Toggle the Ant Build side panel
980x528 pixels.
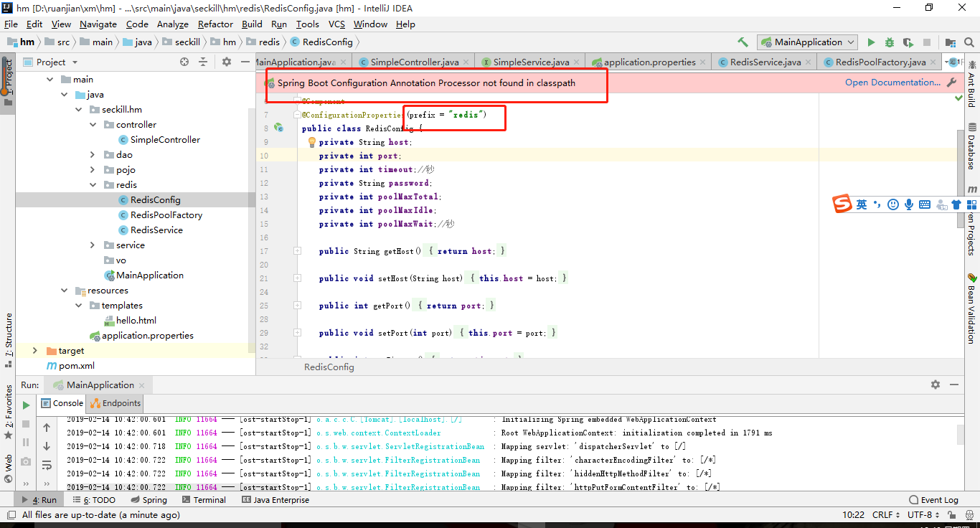coord(971,83)
